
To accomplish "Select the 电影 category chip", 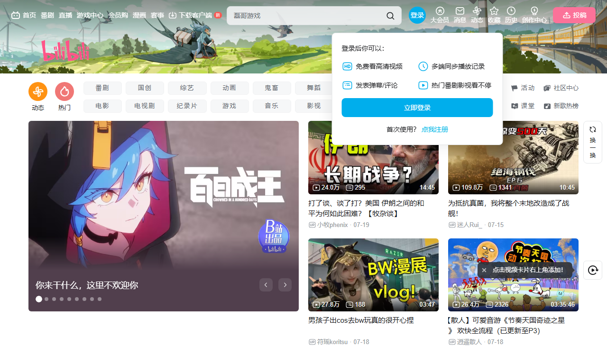I will coord(102,106).
